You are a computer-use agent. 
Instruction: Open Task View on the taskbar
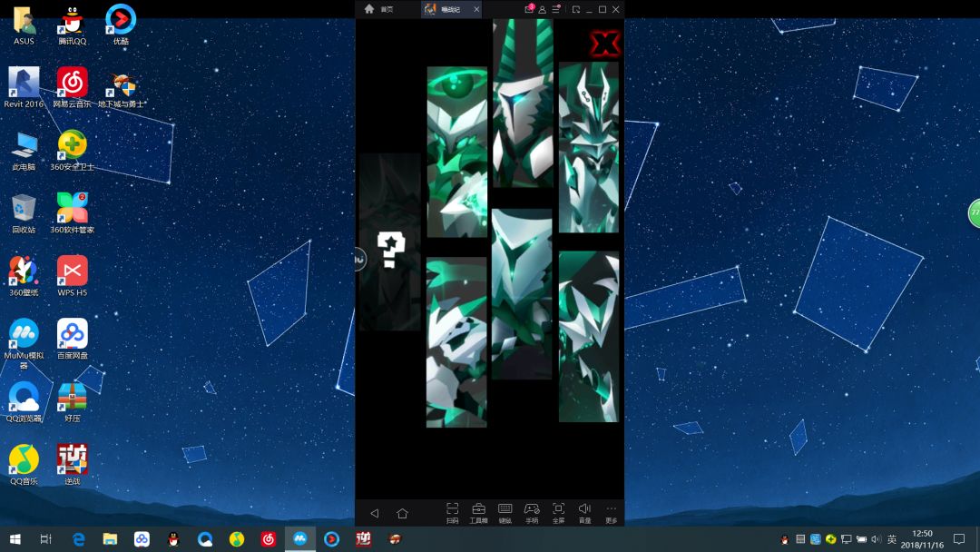45,539
